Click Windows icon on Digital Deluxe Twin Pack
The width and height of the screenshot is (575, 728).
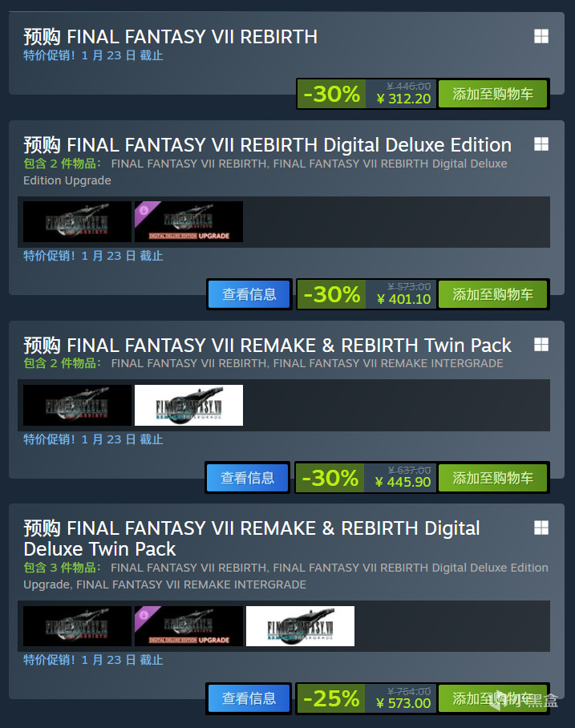pyautogui.click(x=541, y=528)
